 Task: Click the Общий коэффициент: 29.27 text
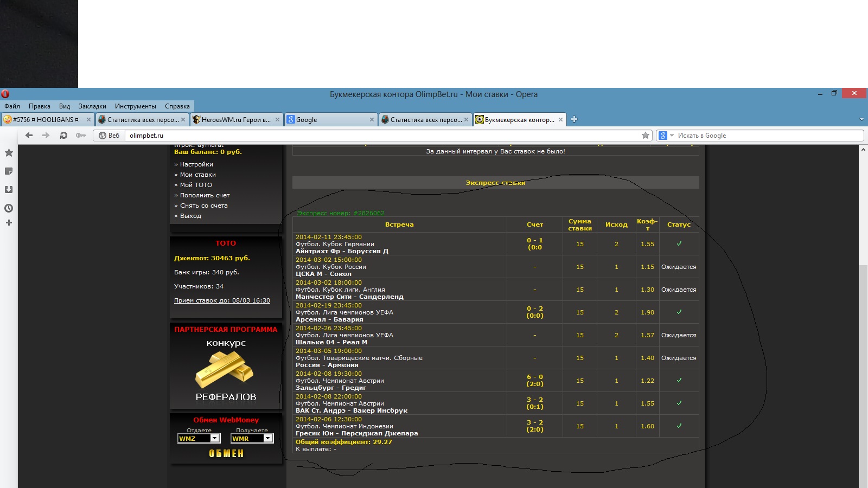click(344, 442)
